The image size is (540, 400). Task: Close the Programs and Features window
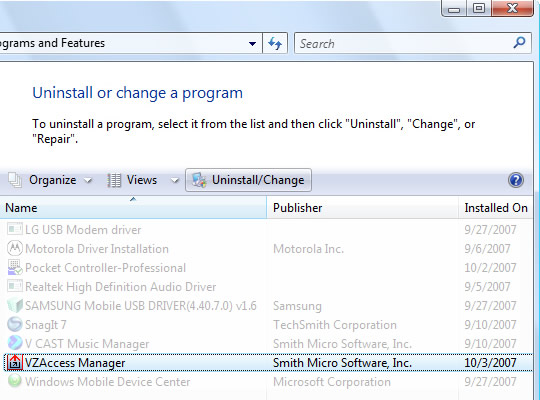(512, 8)
